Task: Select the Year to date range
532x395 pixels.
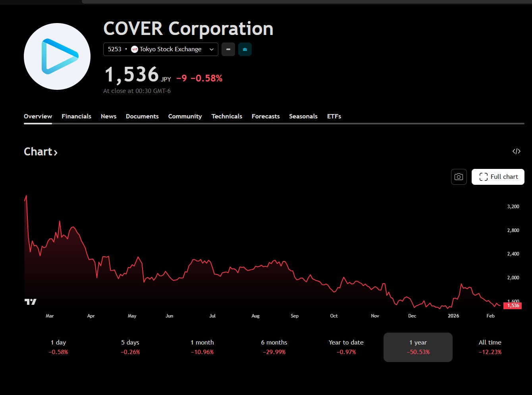Action: [346, 347]
